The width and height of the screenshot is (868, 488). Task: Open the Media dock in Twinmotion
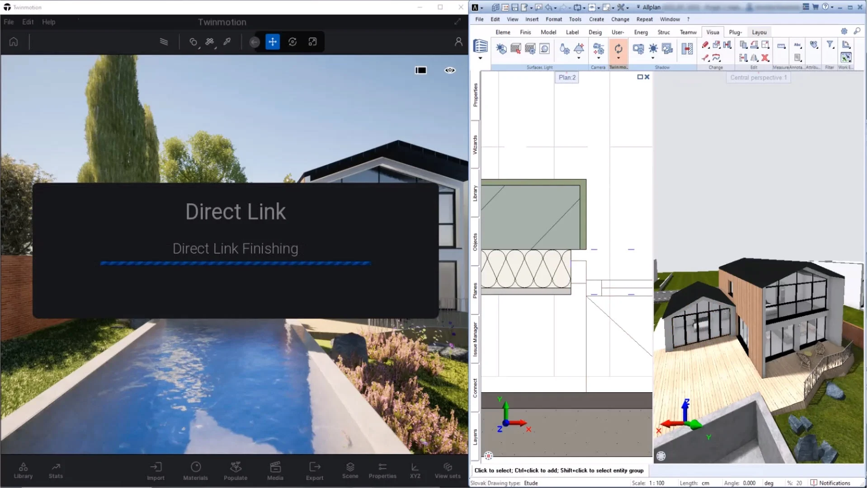point(275,471)
